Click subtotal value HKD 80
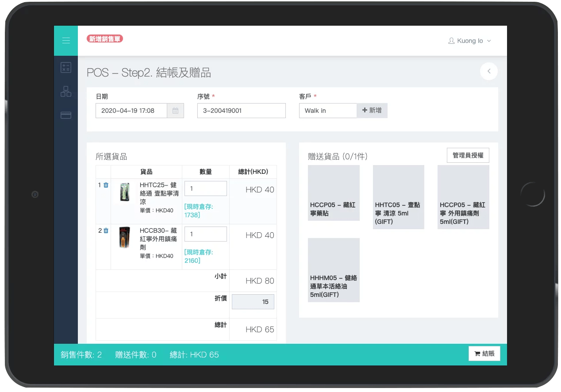 click(x=260, y=281)
